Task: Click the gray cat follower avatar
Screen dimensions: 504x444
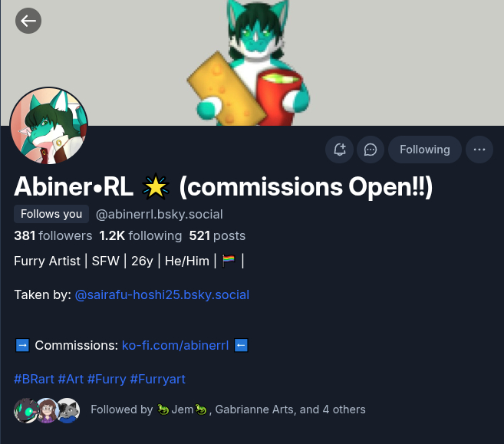Action: (x=68, y=410)
